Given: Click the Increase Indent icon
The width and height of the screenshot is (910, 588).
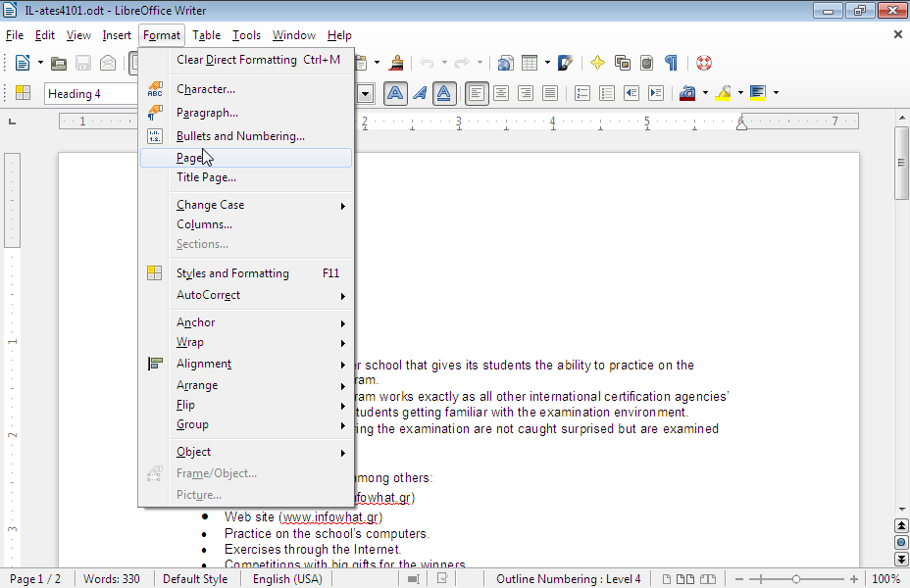Looking at the screenshot, I should click(x=656, y=94).
